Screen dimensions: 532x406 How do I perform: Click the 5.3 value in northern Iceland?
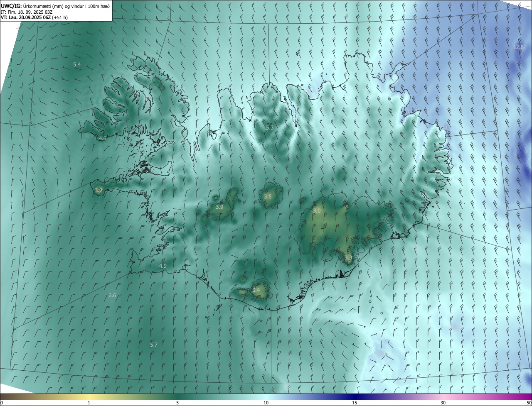pos(270,127)
